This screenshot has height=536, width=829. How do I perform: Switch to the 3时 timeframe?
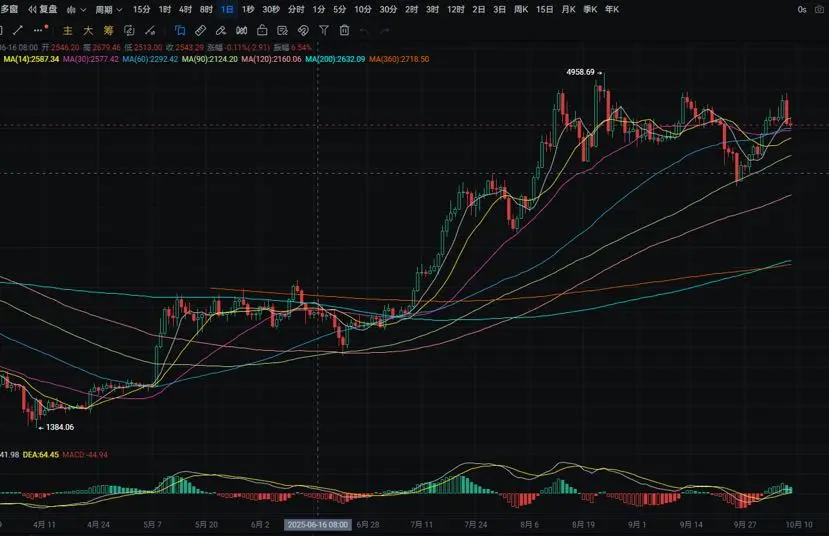[432, 10]
